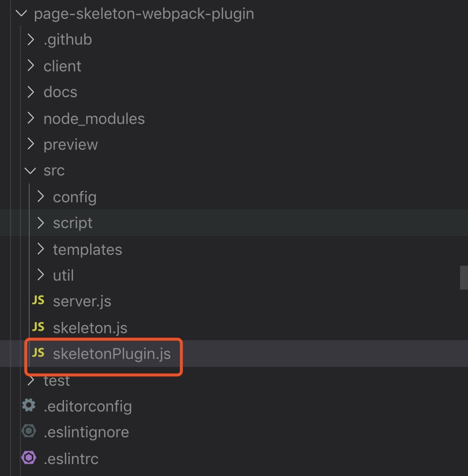Click the purple ESLint icon beside .eslintrc
Image resolution: width=468 pixels, height=476 pixels.
(29, 458)
